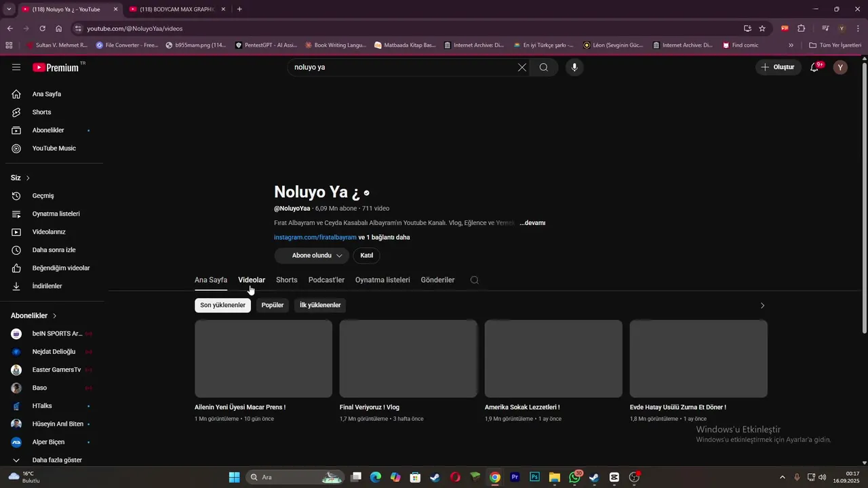Open the Abone olundu dropdown

312,256
